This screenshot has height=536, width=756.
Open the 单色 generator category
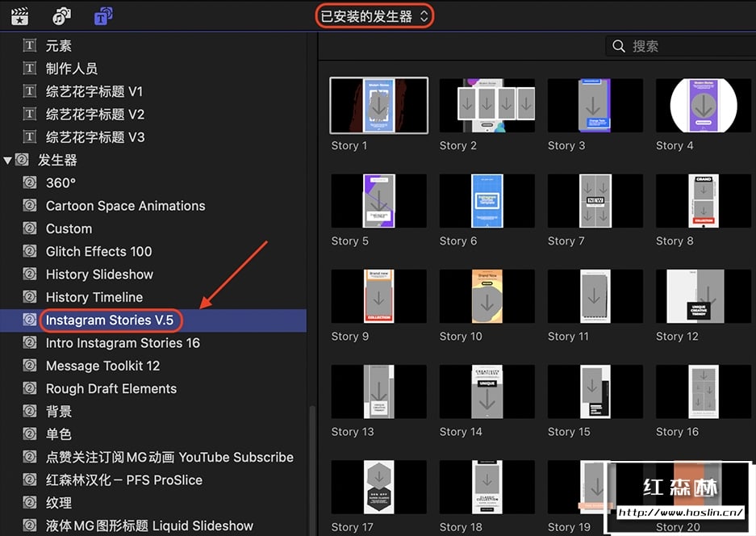tap(59, 434)
